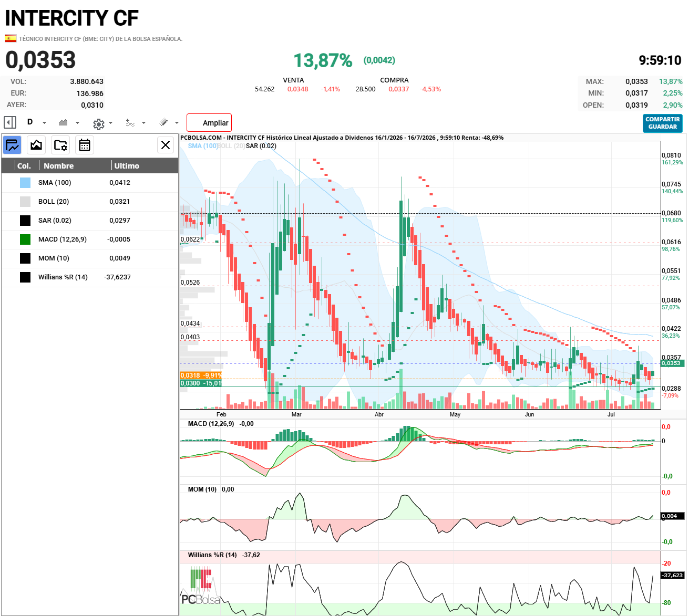Select the indicators list tab icon
Viewport: 689px width, 616px height.
coord(12,145)
